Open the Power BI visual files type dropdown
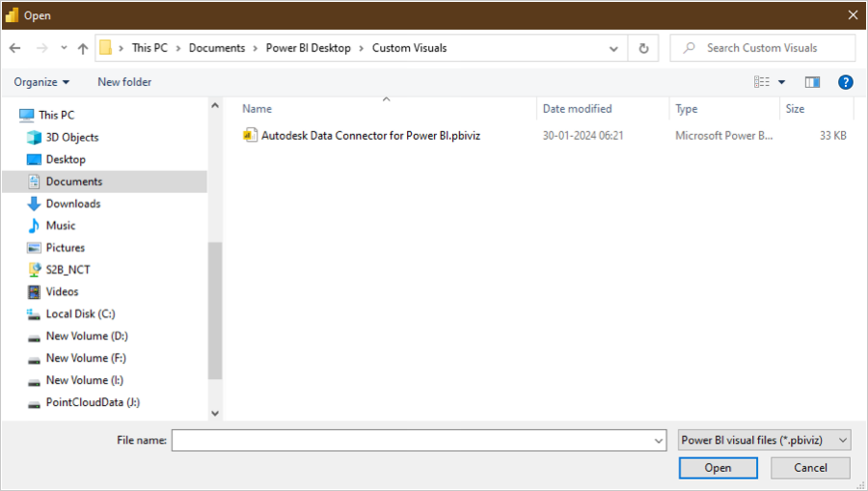 tap(765, 440)
